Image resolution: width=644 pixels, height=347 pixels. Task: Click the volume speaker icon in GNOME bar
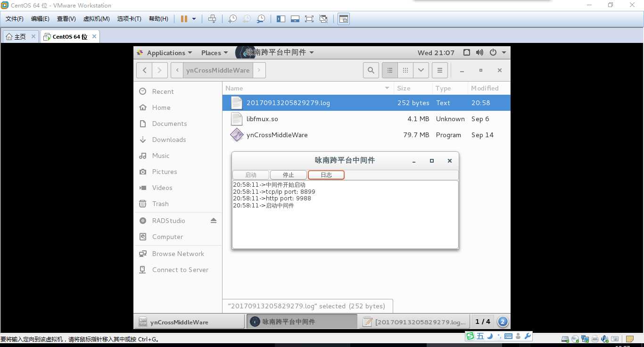[479, 52]
